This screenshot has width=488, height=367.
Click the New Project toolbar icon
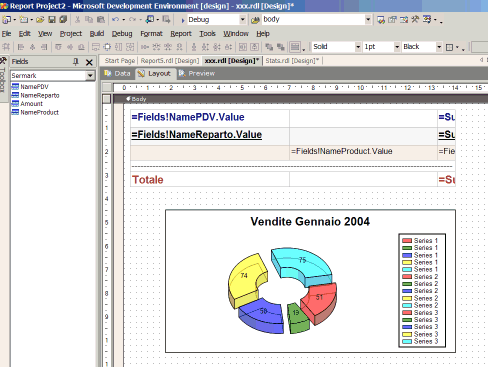coord(6,20)
